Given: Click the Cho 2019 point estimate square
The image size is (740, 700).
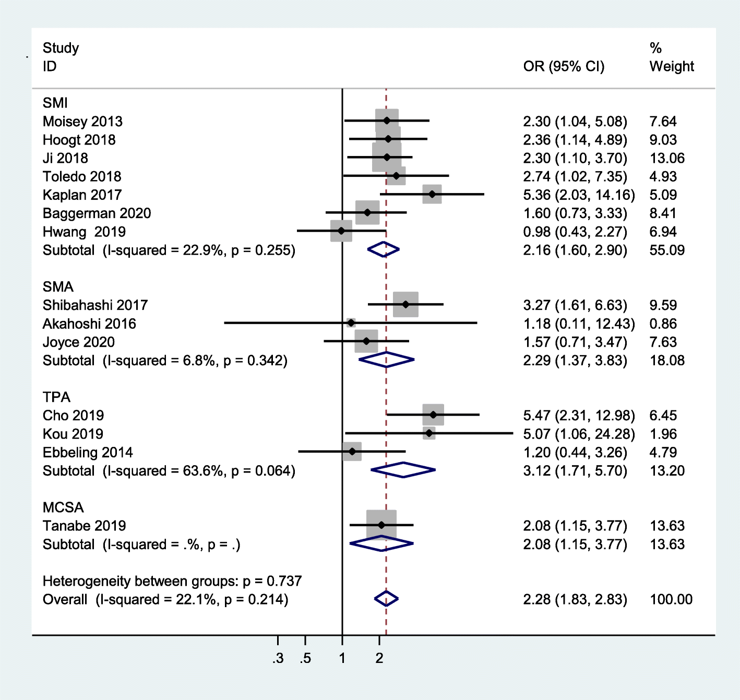Looking at the screenshot, I should pos(433,415).
